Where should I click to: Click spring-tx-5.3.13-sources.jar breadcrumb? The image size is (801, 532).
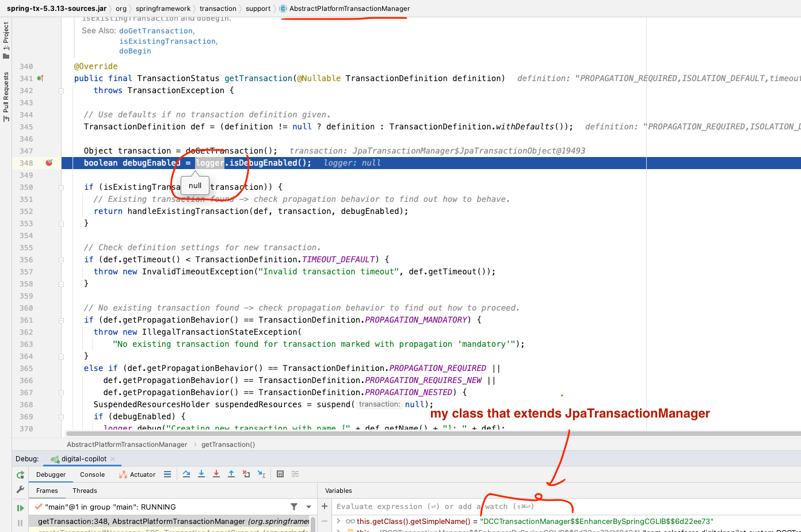pyautogui.click(x=56, y=9)
